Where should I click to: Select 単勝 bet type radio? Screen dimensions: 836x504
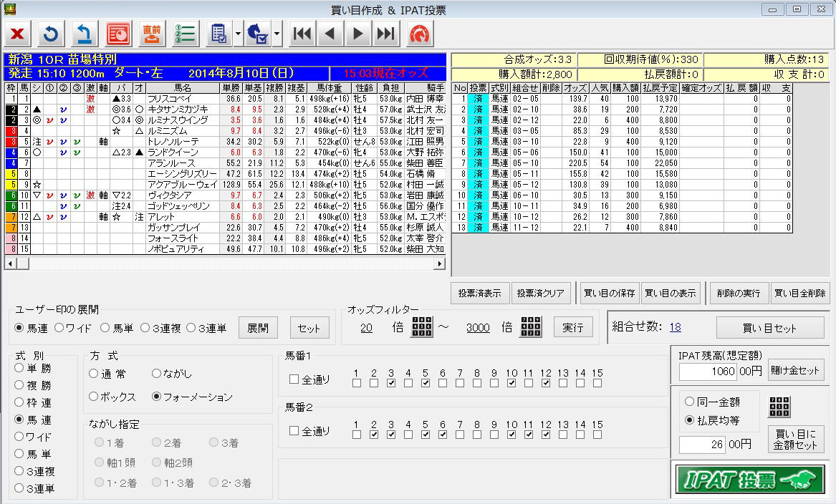click(x=33, y=368)
